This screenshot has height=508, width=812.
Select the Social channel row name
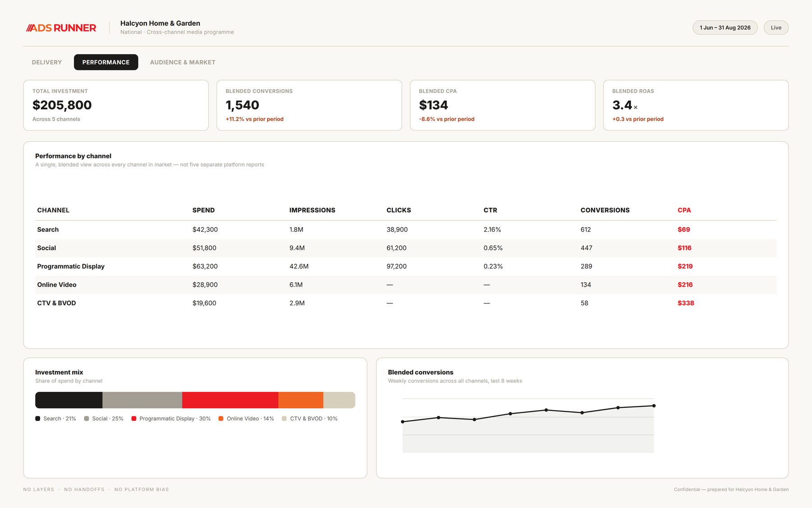point(46,248)
